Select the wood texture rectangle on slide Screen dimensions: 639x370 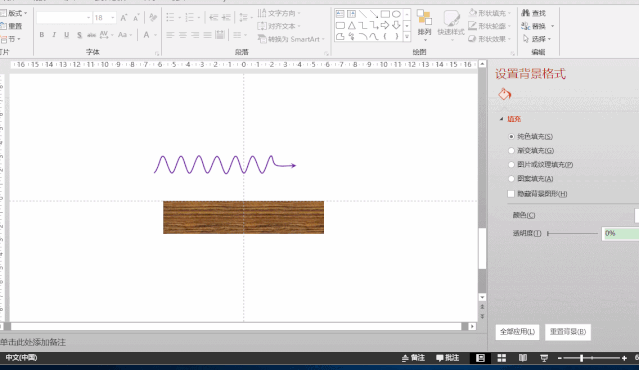click(243, 217)
